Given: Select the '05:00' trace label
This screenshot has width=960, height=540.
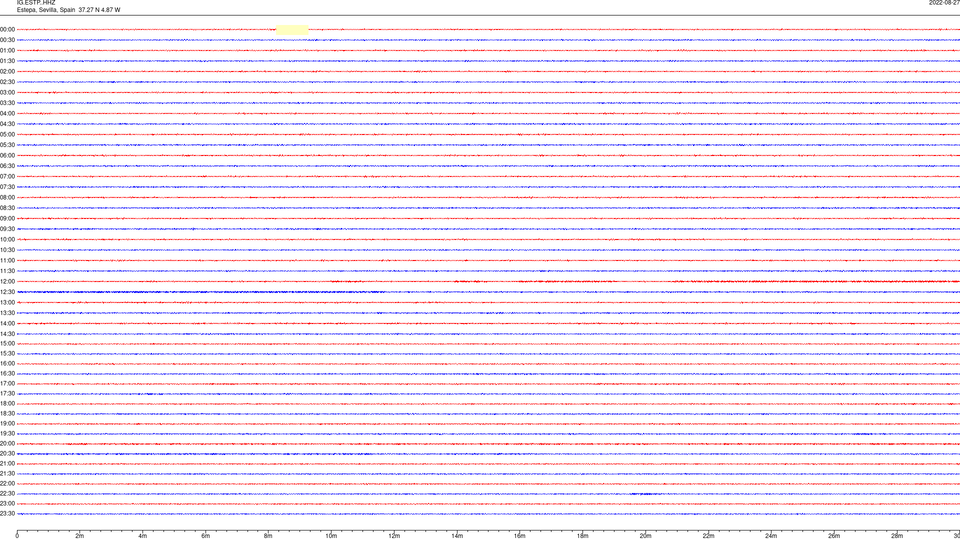Looking at the screenshot, I should (x=7, y=135).
